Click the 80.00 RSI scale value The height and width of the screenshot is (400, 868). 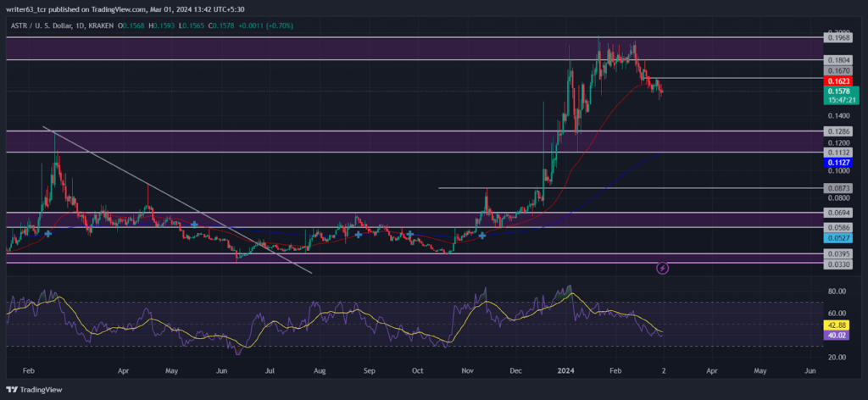point(838,291)
